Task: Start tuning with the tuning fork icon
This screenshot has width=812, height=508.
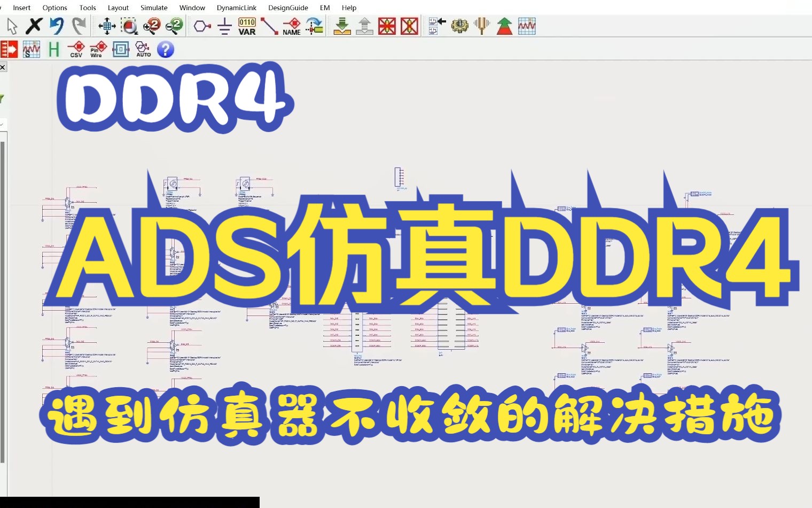Action: pyautogui.click(x=481, y=26)
